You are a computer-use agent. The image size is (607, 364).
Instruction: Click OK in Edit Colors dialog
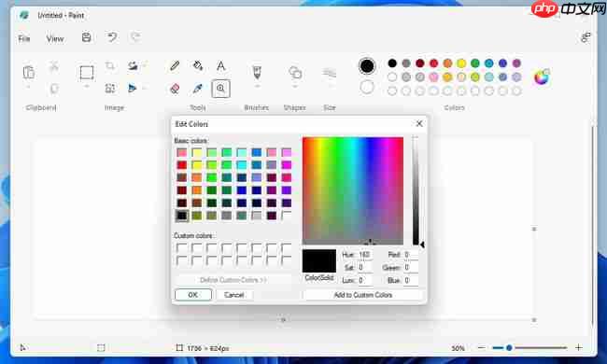point(193,295)
